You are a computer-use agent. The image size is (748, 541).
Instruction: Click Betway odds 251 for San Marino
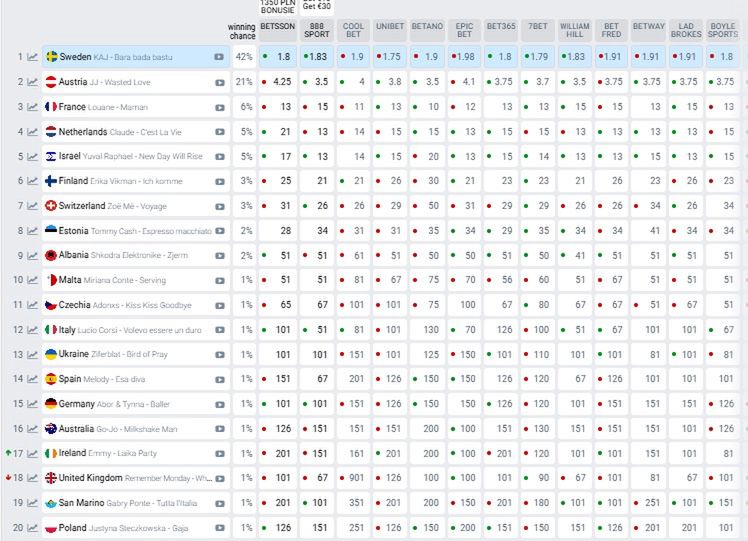pos(648,503)
